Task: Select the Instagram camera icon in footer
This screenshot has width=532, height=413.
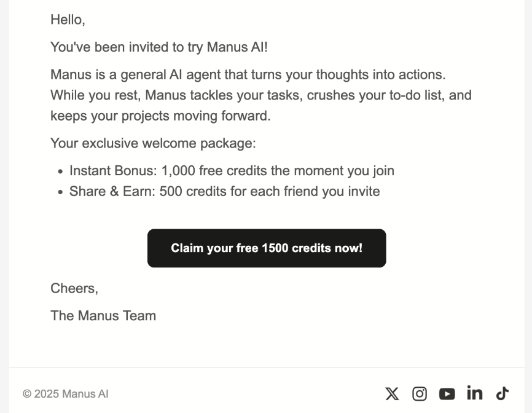Action: 420,393
